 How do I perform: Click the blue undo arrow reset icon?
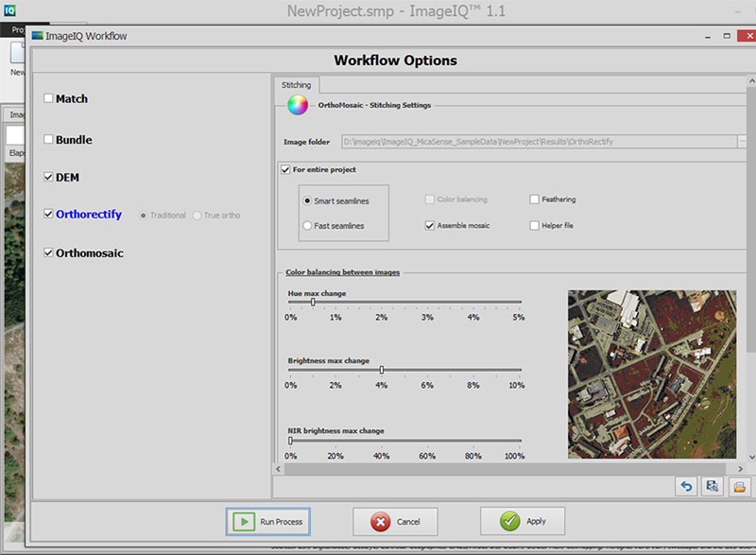click(x=687, y=486)
